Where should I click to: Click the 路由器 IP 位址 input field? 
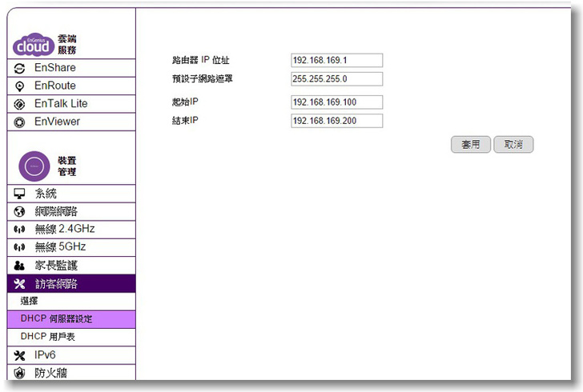pyautogui.click(x=336, y=61)
